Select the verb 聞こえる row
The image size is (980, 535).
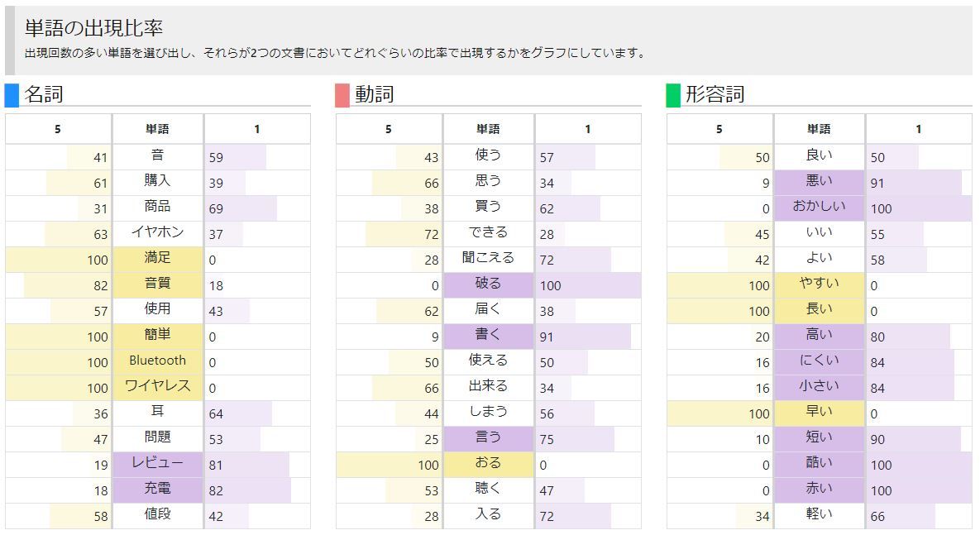(488, 258)
